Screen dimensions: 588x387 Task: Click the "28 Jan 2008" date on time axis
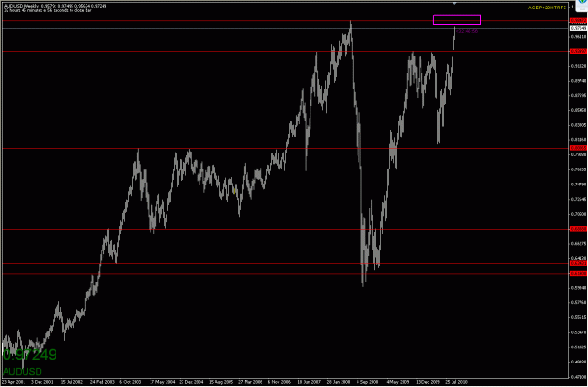(x=338, y=381)
